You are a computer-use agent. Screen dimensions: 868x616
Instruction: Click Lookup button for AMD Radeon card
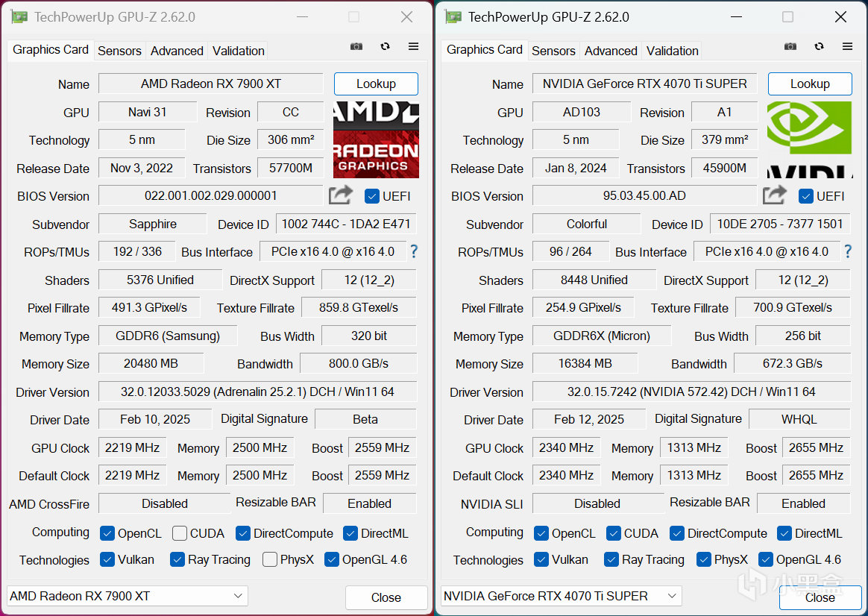(x=376, y=84)
